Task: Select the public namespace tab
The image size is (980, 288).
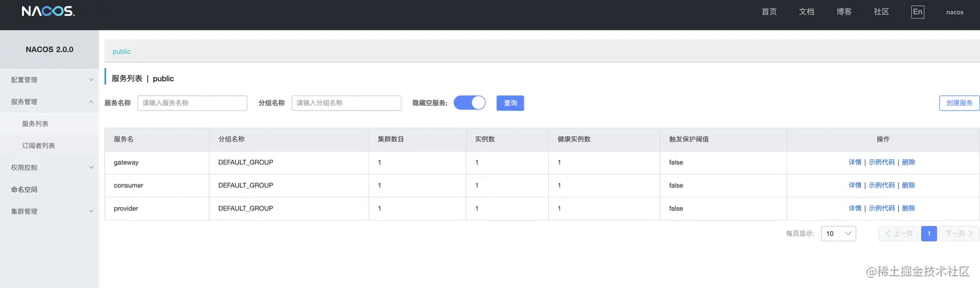Action: (122, 51)
